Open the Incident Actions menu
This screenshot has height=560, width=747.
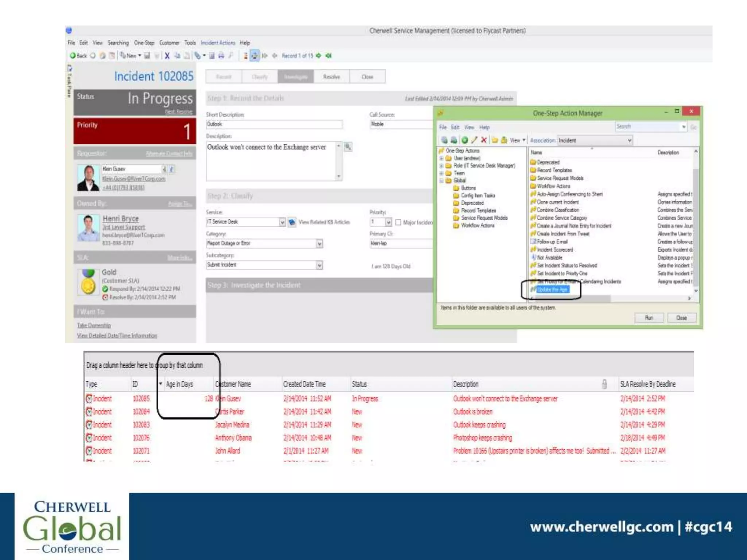(218, 43)
